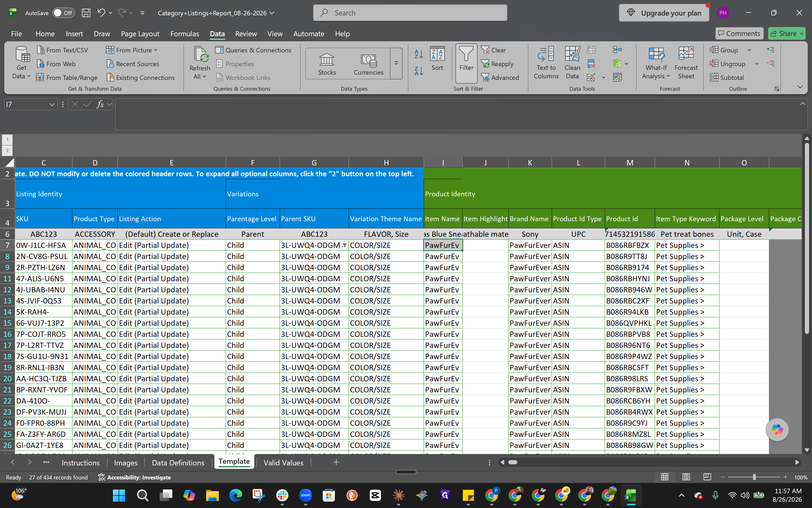Open Existing Connections
This screenshot has width=812, height=508.
point(141,78)
